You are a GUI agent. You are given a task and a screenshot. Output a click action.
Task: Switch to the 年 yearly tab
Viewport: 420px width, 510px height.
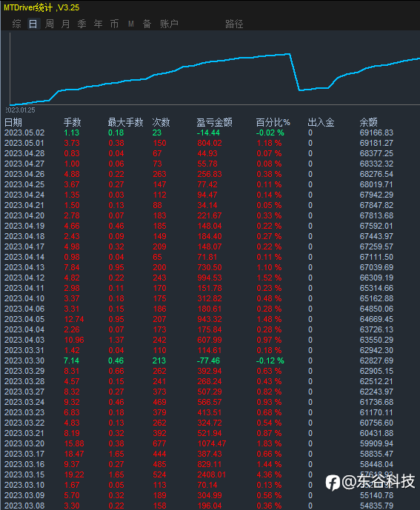(x=98, y=24)
